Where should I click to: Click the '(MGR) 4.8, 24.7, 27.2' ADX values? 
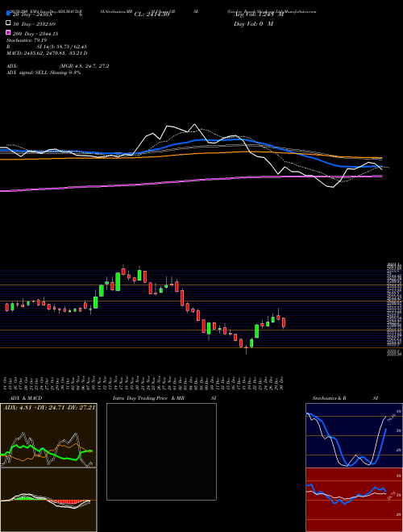[84, 66]
